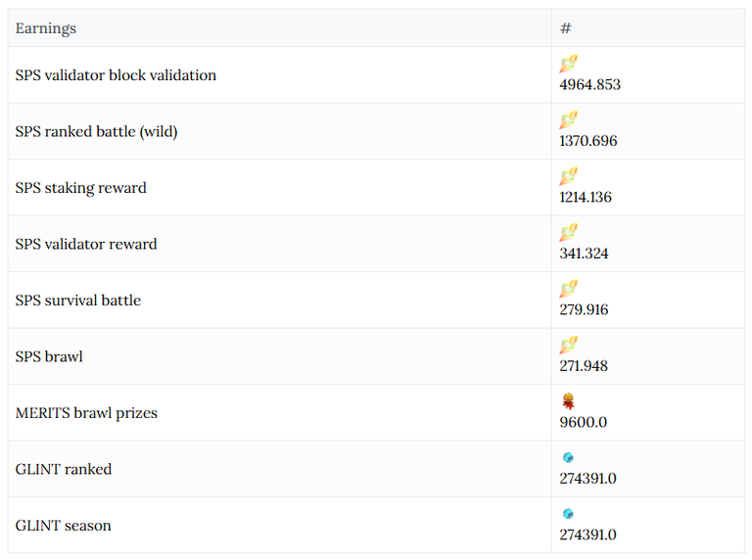
Task: Select the Earnings column header
Action: tap(46, 28)
